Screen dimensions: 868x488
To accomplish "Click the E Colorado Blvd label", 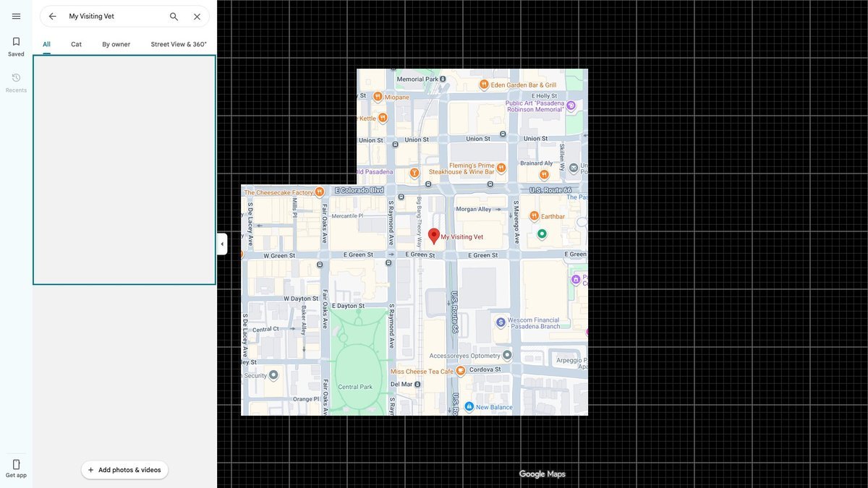I will (359, 190).
